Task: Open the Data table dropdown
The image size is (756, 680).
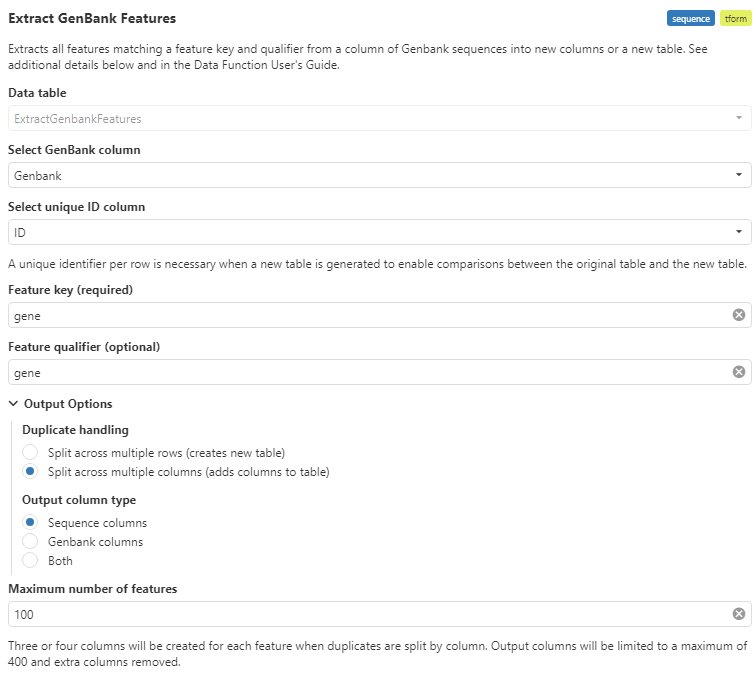Action: pos(738,119)
